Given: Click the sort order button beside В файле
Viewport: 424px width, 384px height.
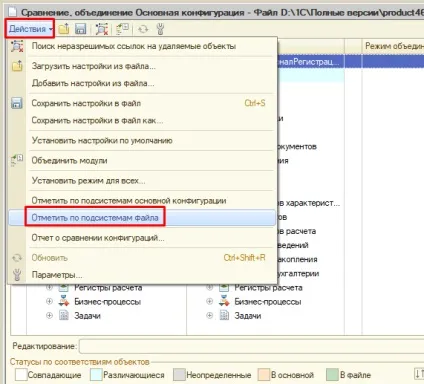Looking at the screenshot, I should [x=419, y=374].
